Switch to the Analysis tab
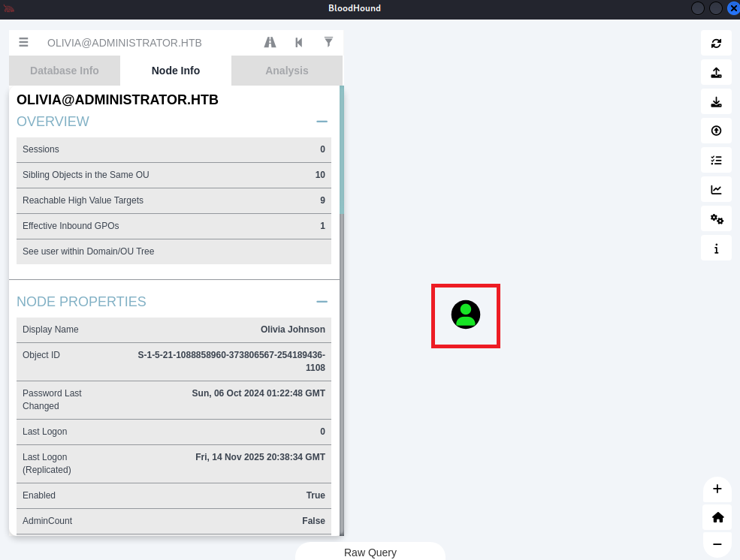The width and height of the screenshot is (740, 560). (x=286, y=71)
